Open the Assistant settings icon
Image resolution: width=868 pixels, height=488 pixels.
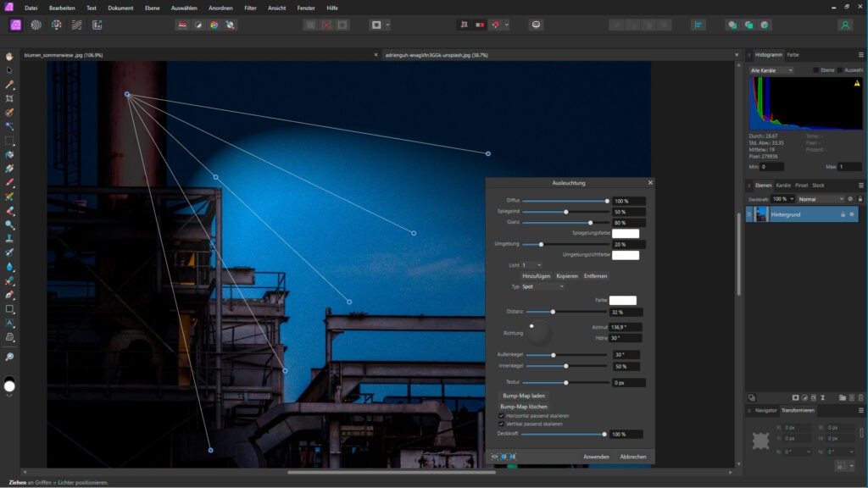pos(536,25)
